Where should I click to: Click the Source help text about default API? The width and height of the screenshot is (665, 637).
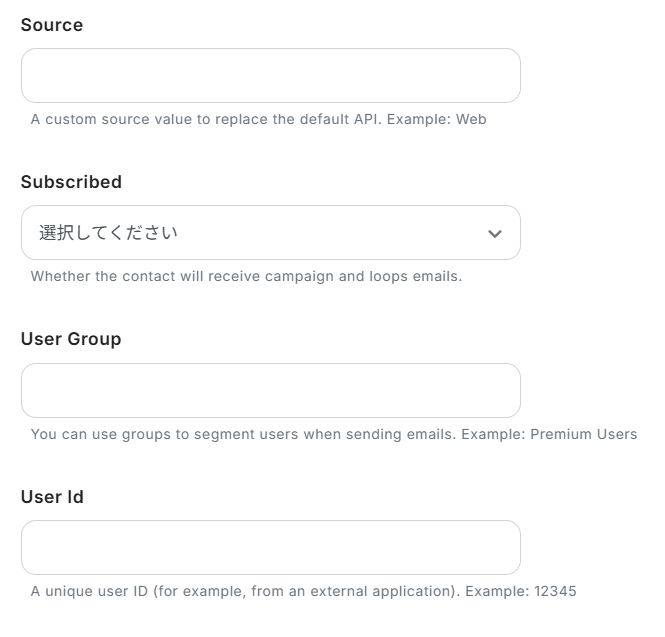coord(258,119)
